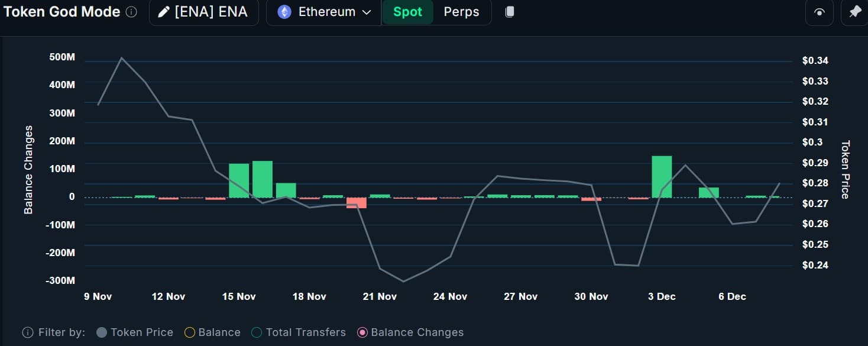Click the eye watch icon
The width and height of the screenshot is (868, 346).
point(820,12)
